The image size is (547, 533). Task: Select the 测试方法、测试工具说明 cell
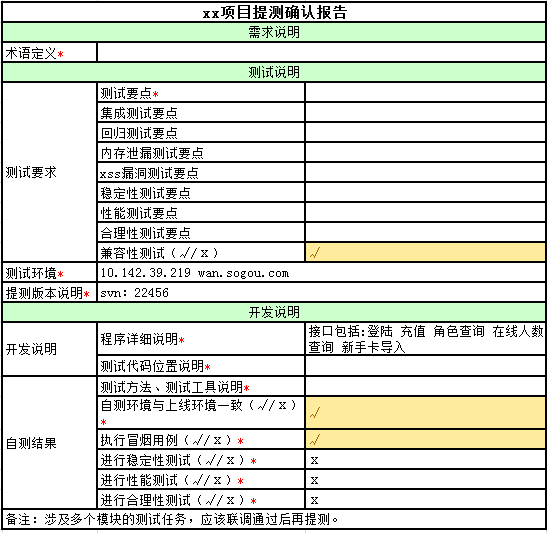coord(201,386)
